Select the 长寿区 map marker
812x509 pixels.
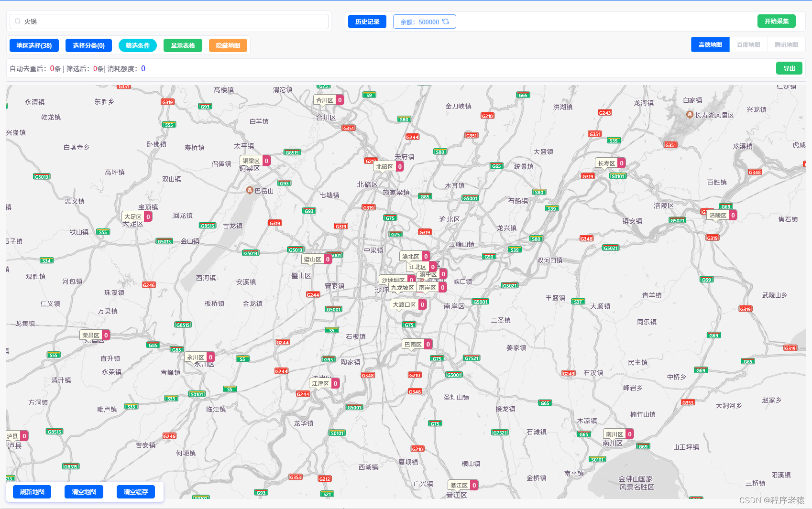[x=611, y=163]
